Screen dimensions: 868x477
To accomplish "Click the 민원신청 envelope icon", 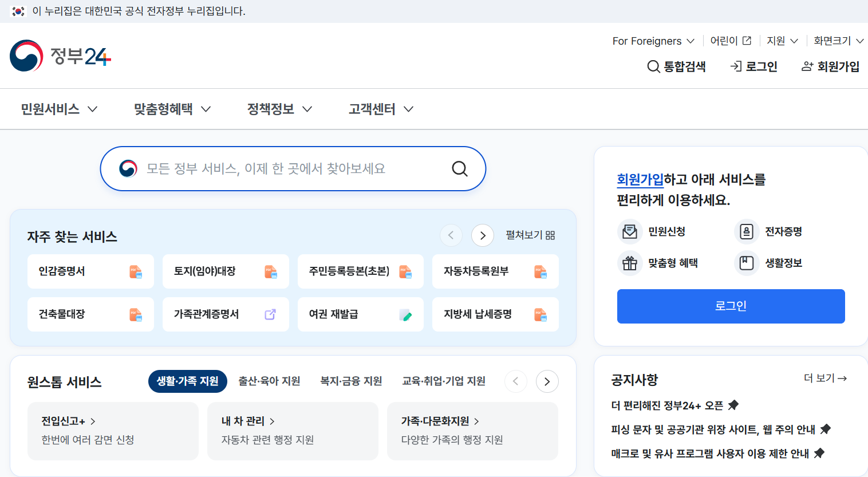I will point(630,231).
